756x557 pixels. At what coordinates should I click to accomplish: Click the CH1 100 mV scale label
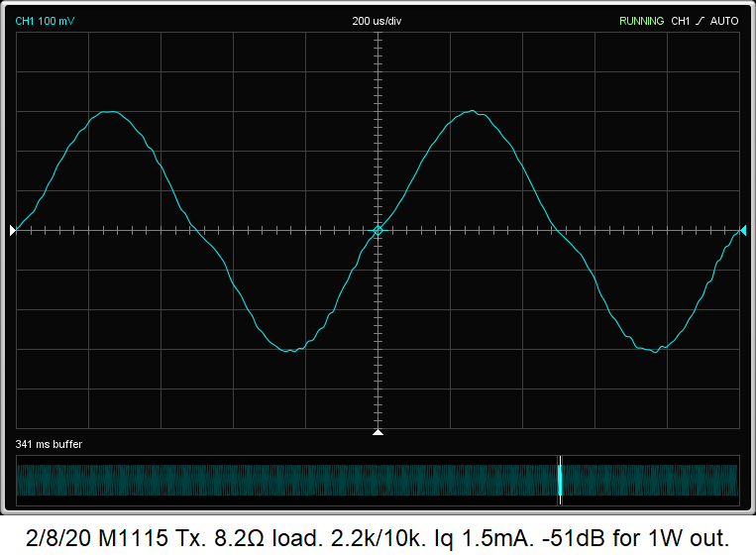tap(45, 21)
